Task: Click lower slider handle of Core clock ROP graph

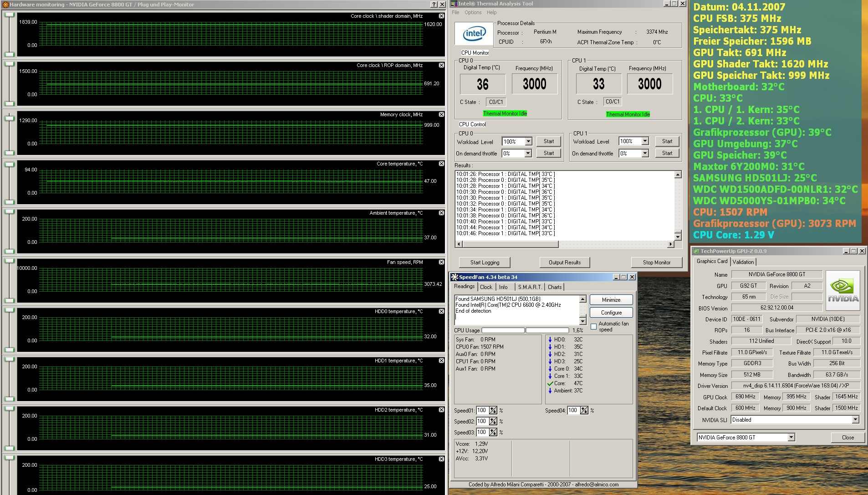Action: [x=9, y=103]
